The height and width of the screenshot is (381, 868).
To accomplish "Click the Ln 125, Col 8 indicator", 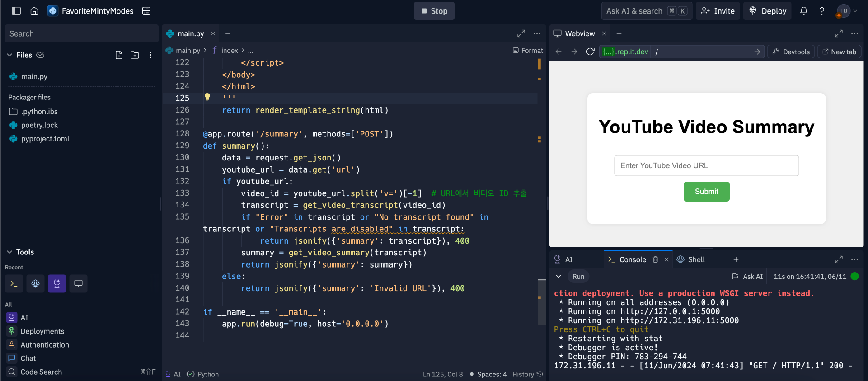I will (443, 374).
